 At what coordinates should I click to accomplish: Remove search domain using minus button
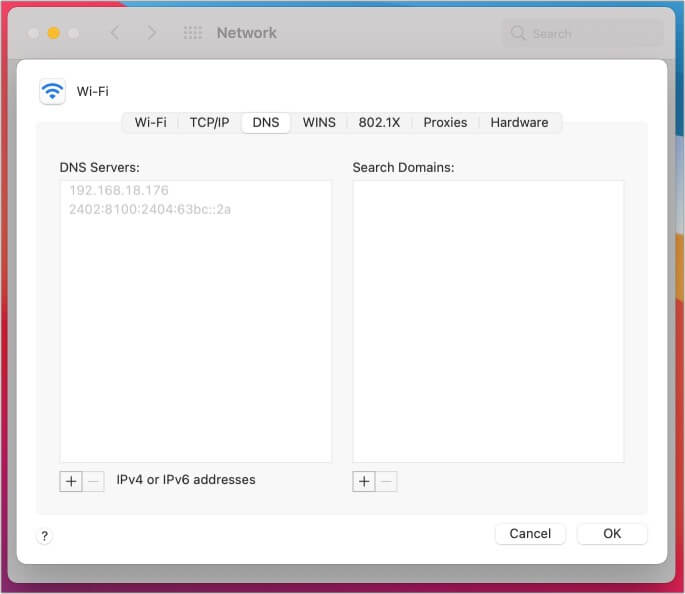386,481
